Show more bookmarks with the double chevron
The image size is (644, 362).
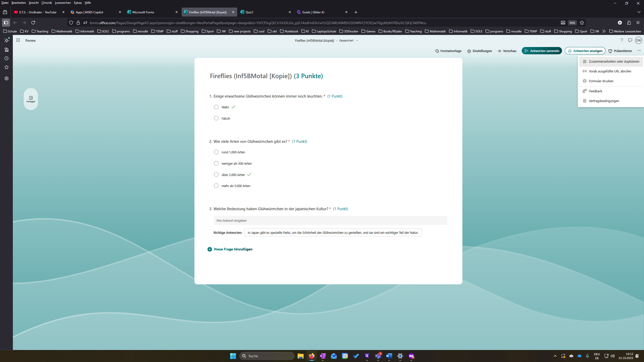604,31
